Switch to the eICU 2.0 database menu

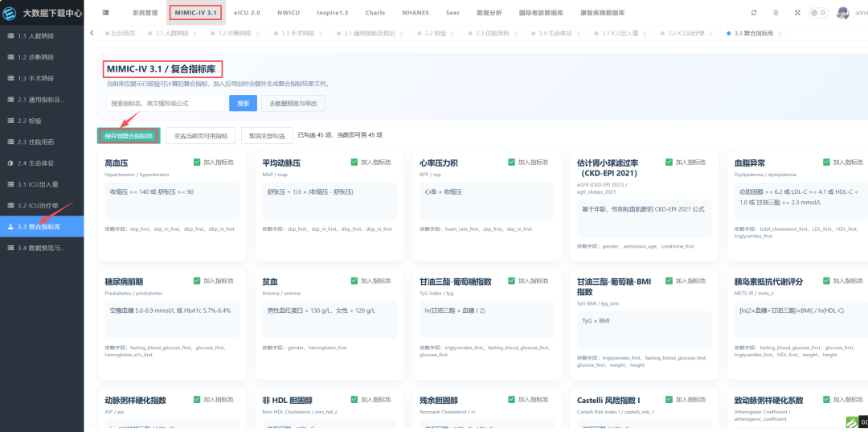(247, 12)
